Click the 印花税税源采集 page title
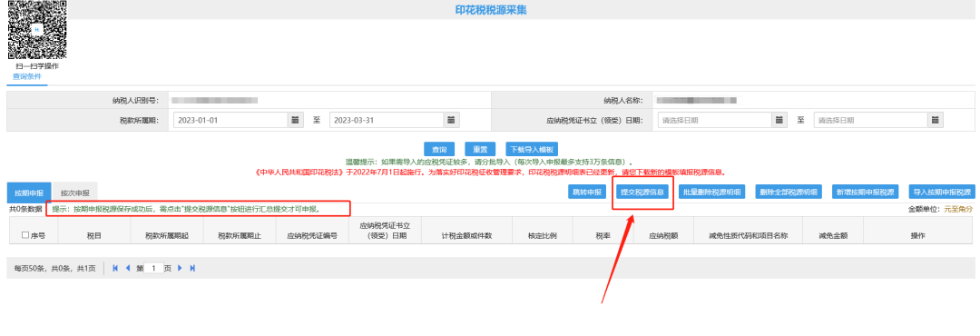The image size is (980, 336). [x=491, y=10]
